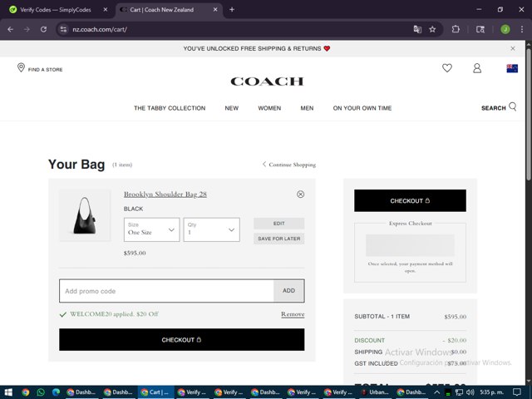Open the Windows notification center
This screenshot has height=399, width=532.
pos(516,392)
